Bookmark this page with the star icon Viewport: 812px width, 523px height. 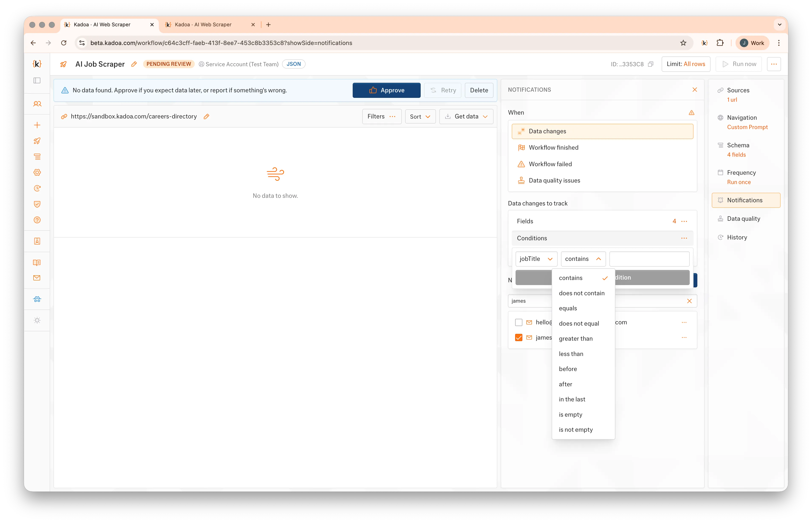[x=683, y=43]
